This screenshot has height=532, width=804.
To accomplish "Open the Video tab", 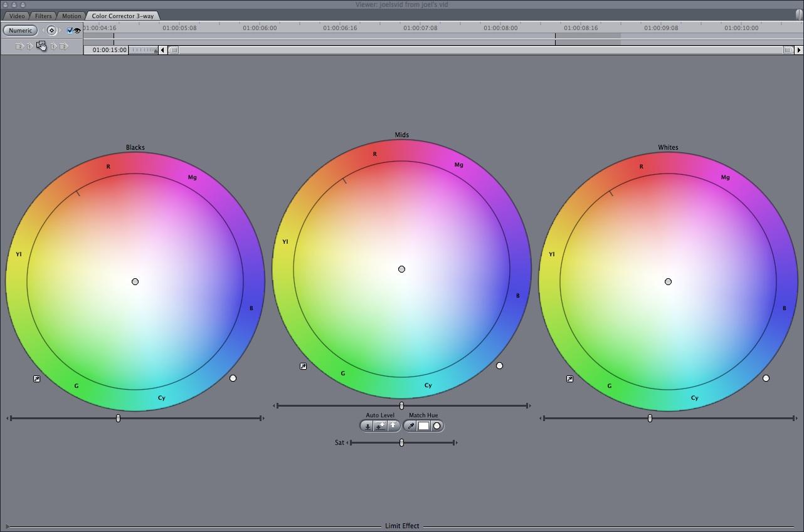I will click(17, 16).
